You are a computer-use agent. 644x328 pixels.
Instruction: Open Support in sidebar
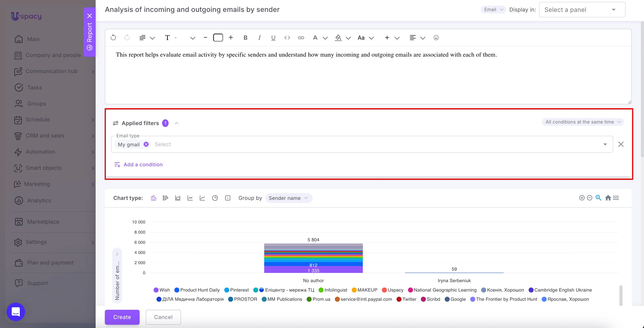[37, 283]
